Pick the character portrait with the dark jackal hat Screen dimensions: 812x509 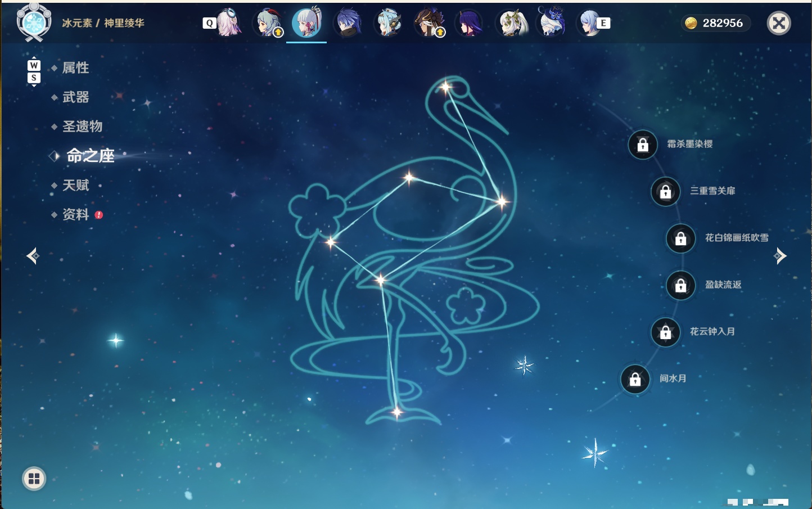point(430,23)
